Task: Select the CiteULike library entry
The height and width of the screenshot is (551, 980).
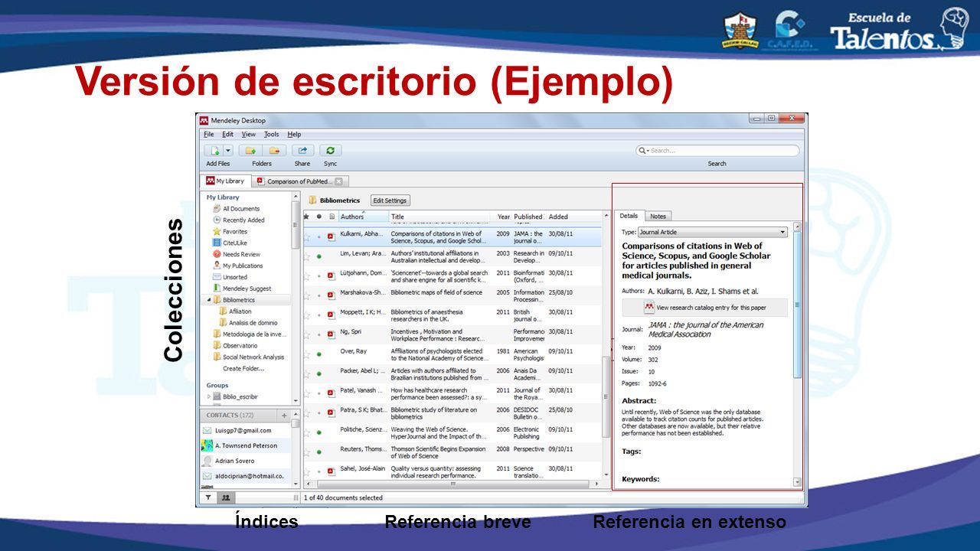Action: pyautogui.click(x=230, y=243)
